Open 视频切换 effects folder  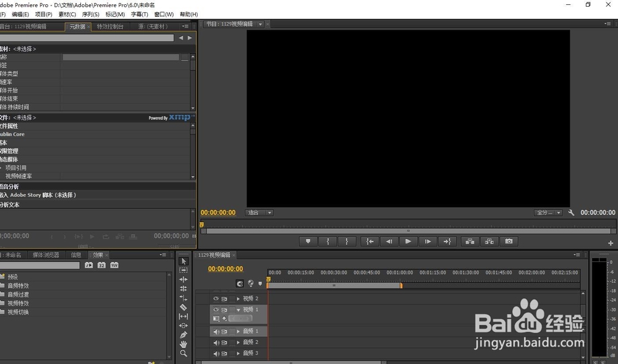click(18, 312)
